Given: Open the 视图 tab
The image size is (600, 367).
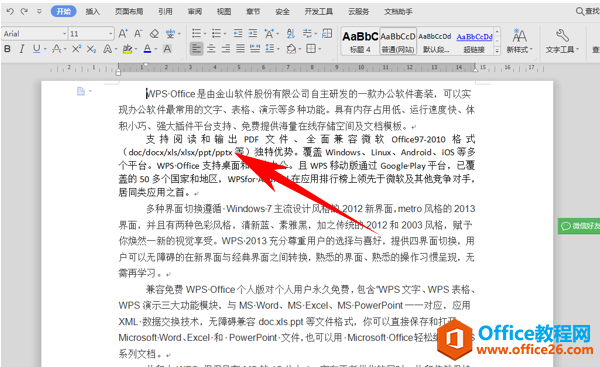Looking at the screenshot, I should tap(224, 11).
